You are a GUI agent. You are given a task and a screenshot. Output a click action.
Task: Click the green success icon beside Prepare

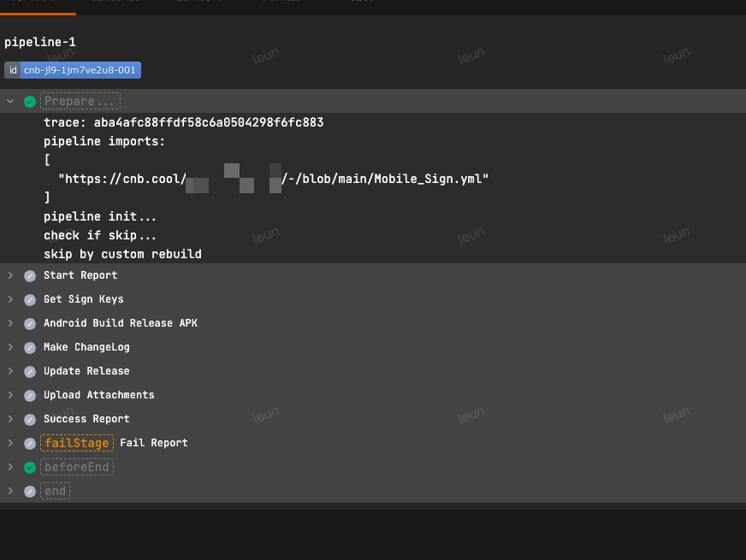[30, 102]
